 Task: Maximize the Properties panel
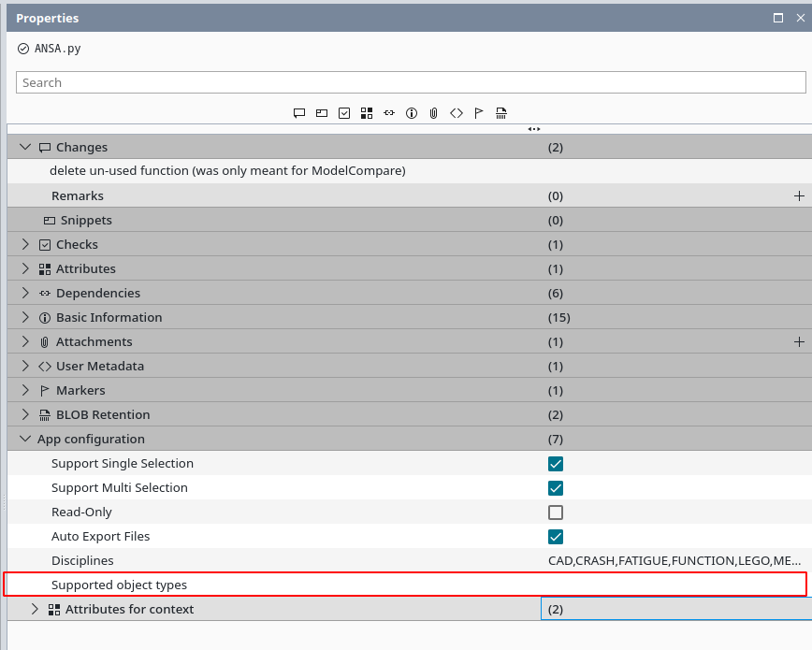coord(777,18)
